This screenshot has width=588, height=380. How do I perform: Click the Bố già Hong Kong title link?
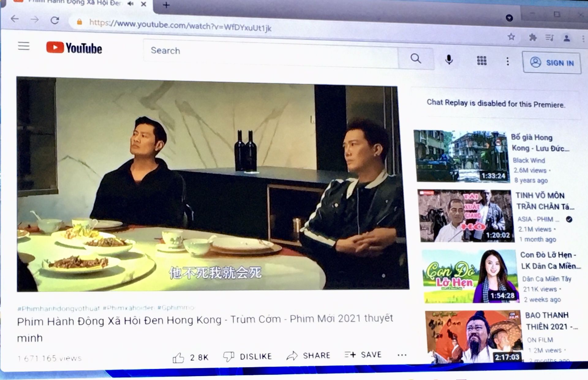(x=540, y=143)
